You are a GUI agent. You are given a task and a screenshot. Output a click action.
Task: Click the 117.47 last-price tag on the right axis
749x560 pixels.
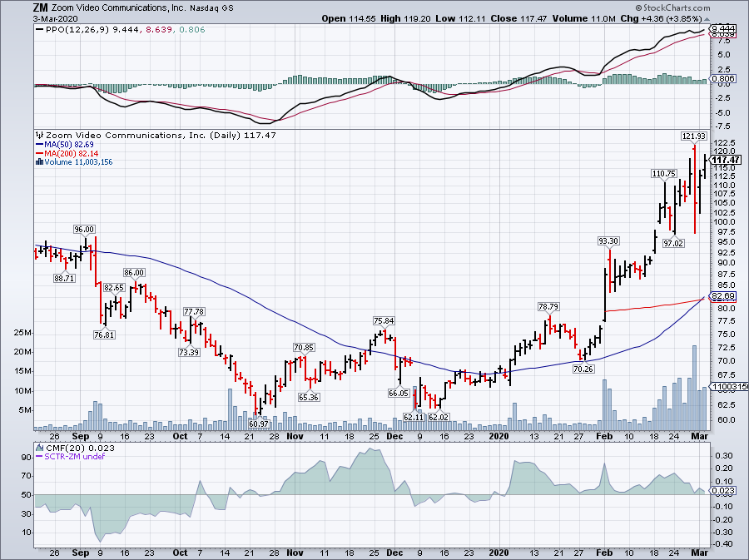pyautogui.click(x=726, y=160)
